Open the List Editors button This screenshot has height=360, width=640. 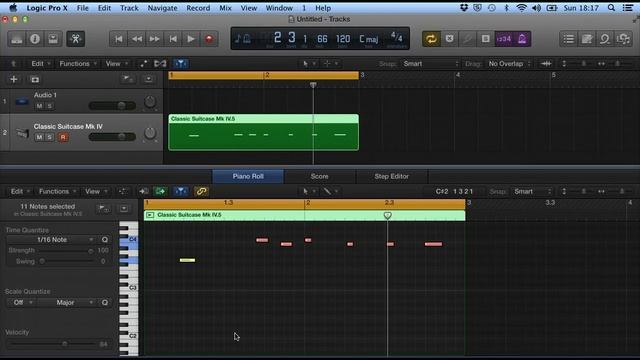pos(569,39)
